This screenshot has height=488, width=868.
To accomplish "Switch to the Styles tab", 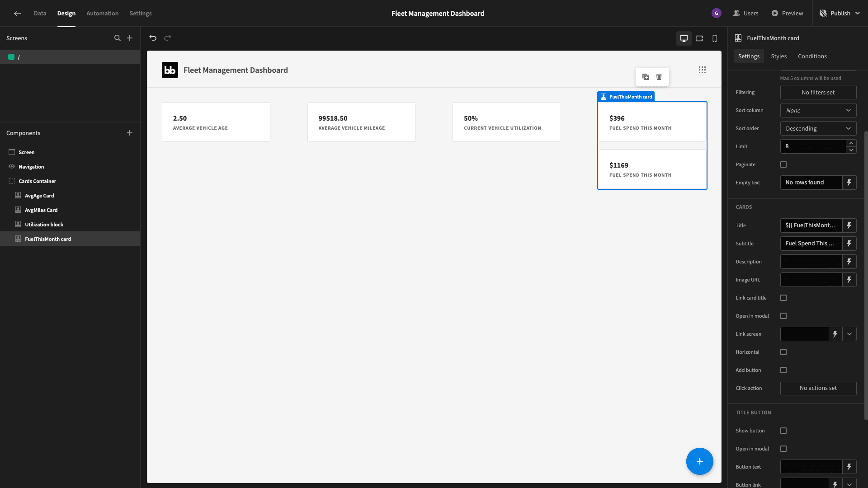I will point(778,56).
